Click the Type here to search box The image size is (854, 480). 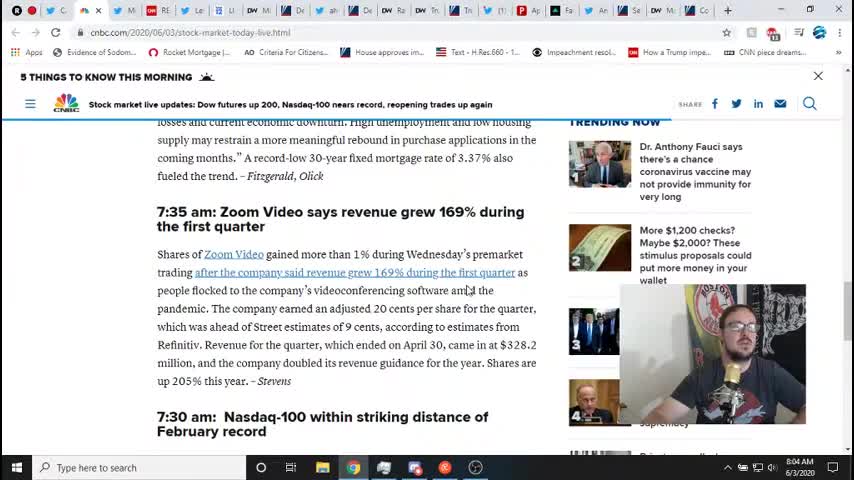tap(139, 467)
